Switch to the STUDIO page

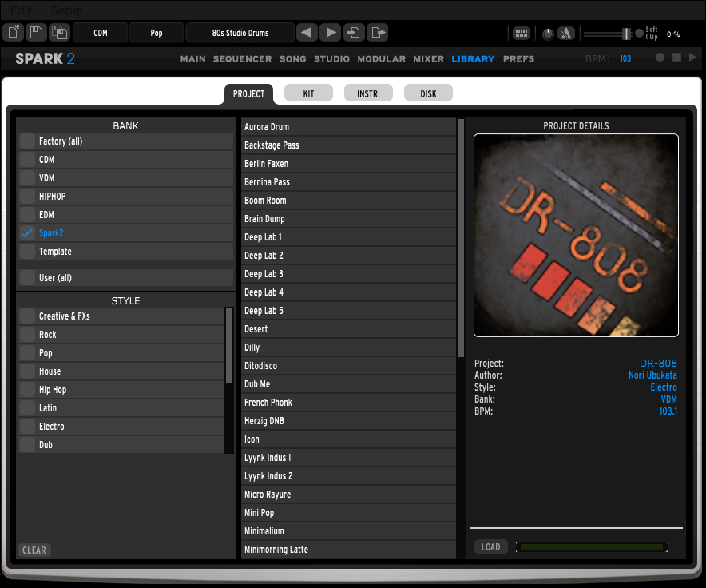332,58
